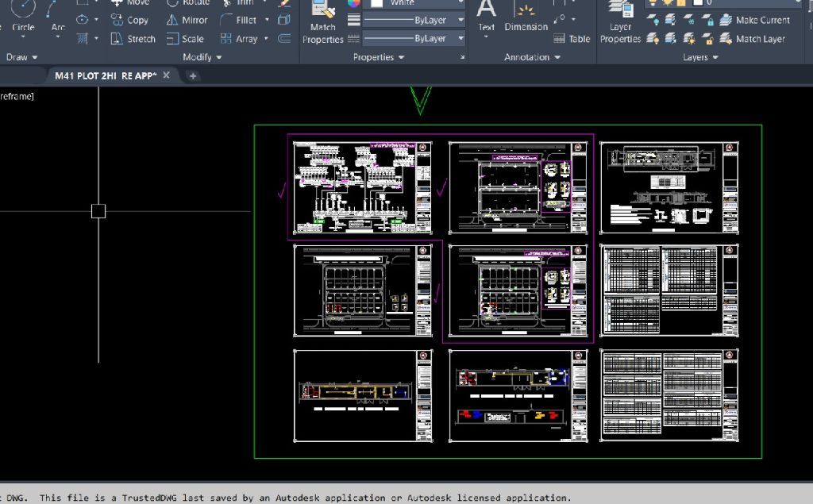Expand the Modify panel options
This screenshot has height=504, width=813.
click(x=202, y=57)
